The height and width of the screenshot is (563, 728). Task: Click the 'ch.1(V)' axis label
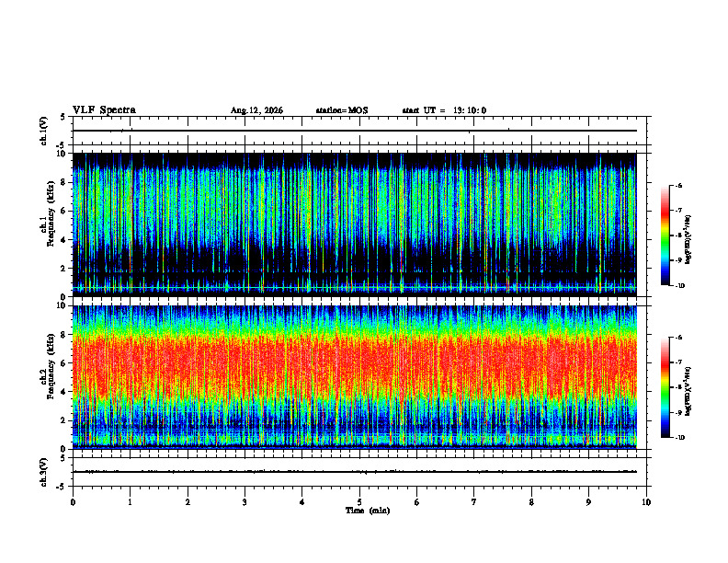click(44, 131)
